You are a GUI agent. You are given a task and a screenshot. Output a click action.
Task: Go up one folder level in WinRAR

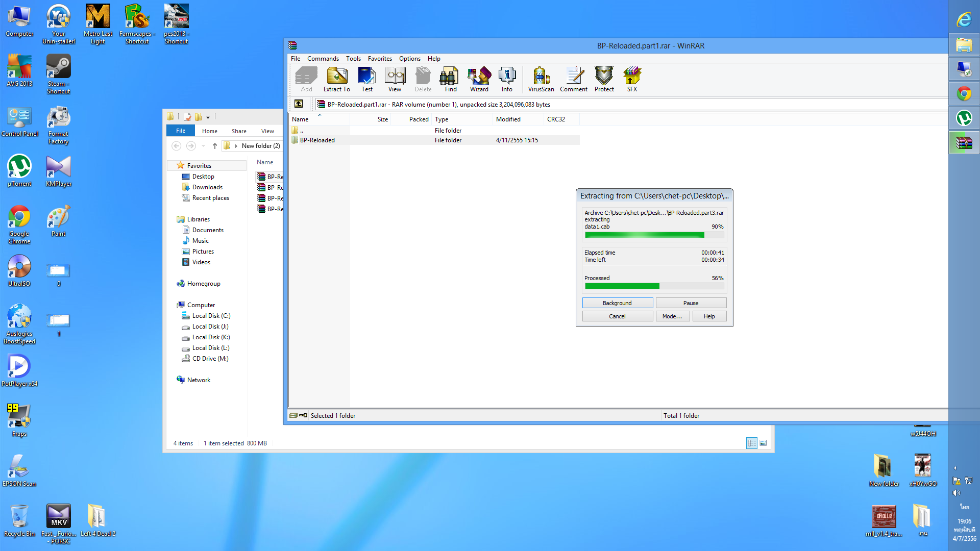[x=299, y=104]
